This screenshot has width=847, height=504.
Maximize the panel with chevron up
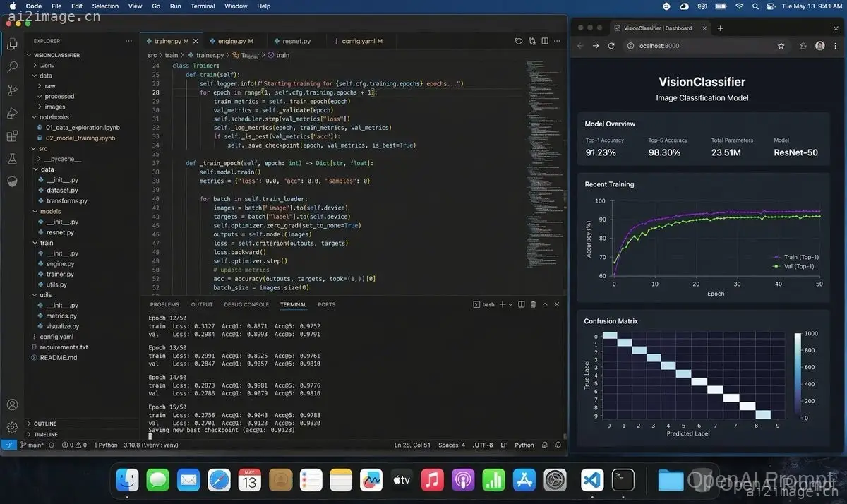[546, 304]
